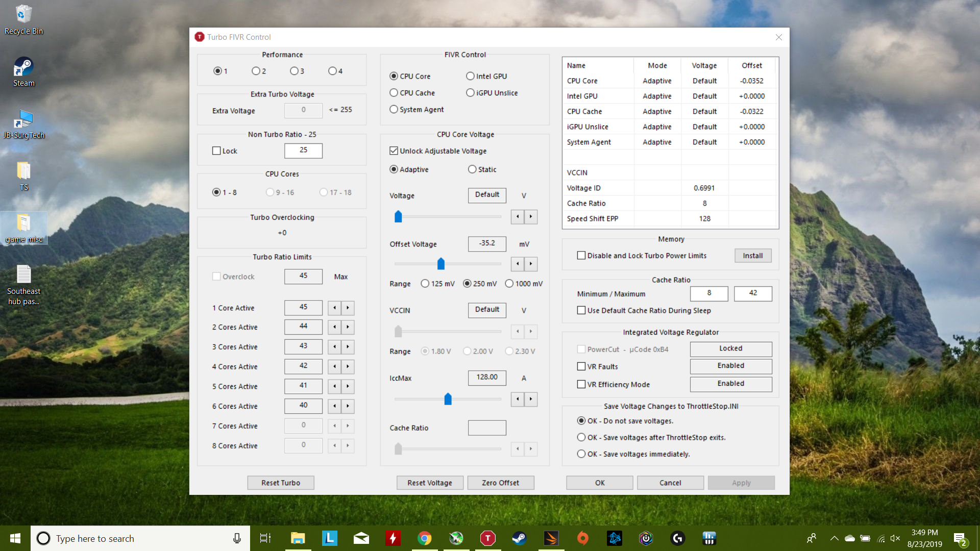Click the IccMax slider thumb

pos(448,399)
